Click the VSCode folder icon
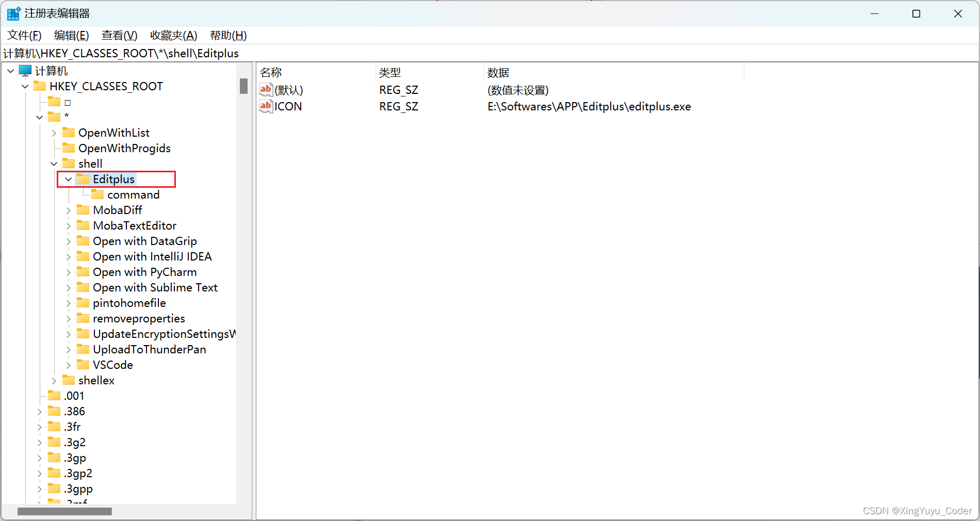The width and height of the screenshot is (980, 521). (83, 364)
